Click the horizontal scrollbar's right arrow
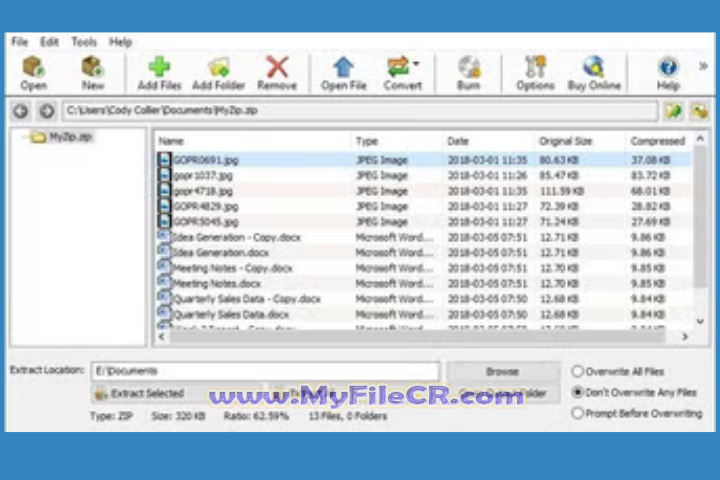 click(685, 337)
